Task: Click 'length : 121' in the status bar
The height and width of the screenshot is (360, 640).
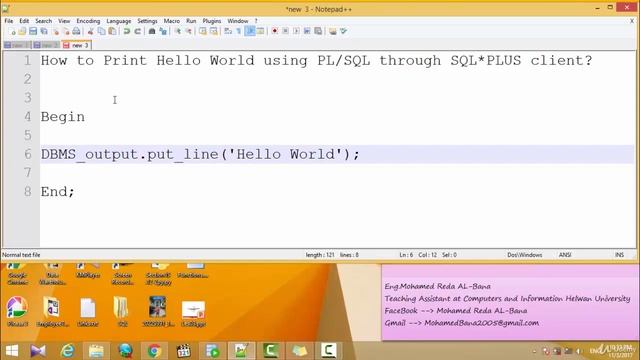Action: (x=320, y=255)
